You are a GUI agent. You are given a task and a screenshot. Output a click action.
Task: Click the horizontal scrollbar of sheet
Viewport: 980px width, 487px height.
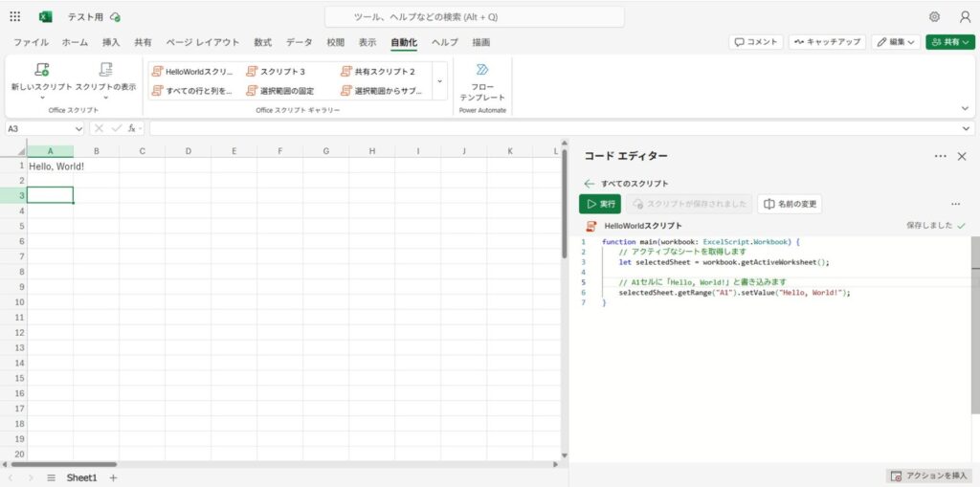coord(64,464)
